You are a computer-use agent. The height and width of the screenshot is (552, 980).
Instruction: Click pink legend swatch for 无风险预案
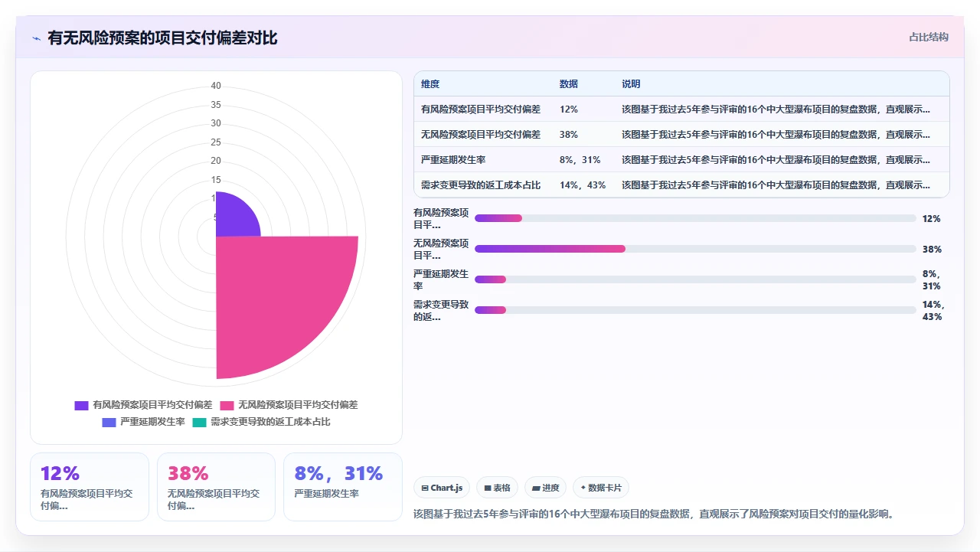click(x=227, y=405)
